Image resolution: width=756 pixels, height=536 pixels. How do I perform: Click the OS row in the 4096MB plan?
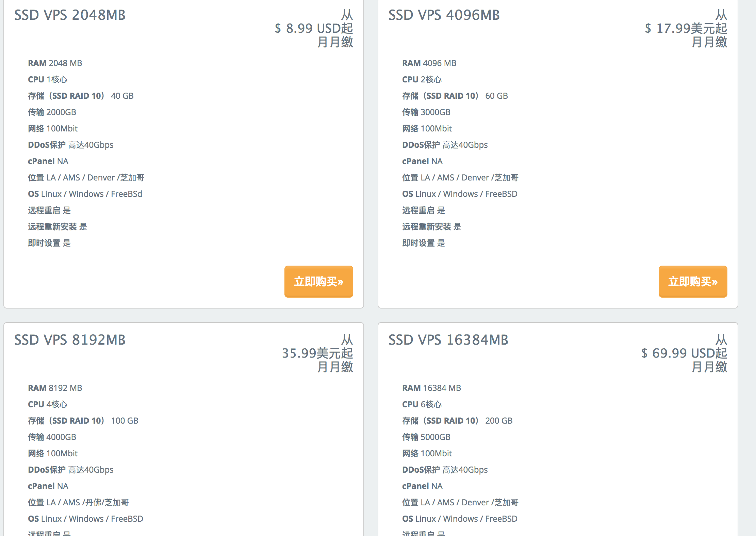tap(460, 194)
